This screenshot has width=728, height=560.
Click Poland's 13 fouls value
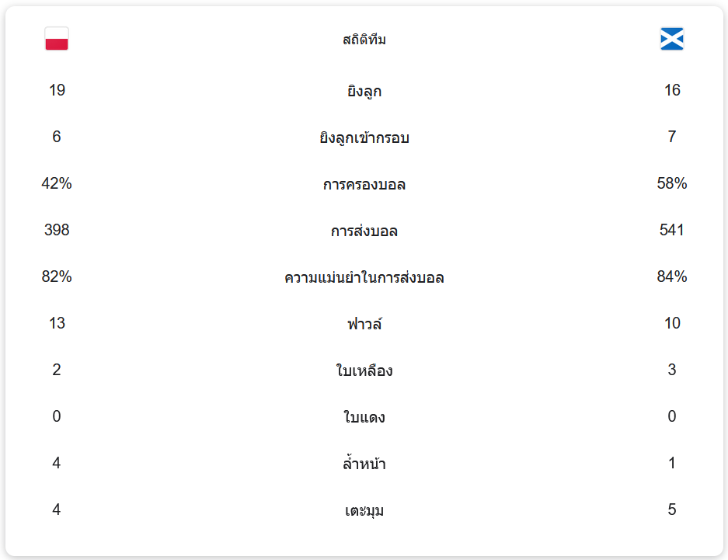click(57, 324)
